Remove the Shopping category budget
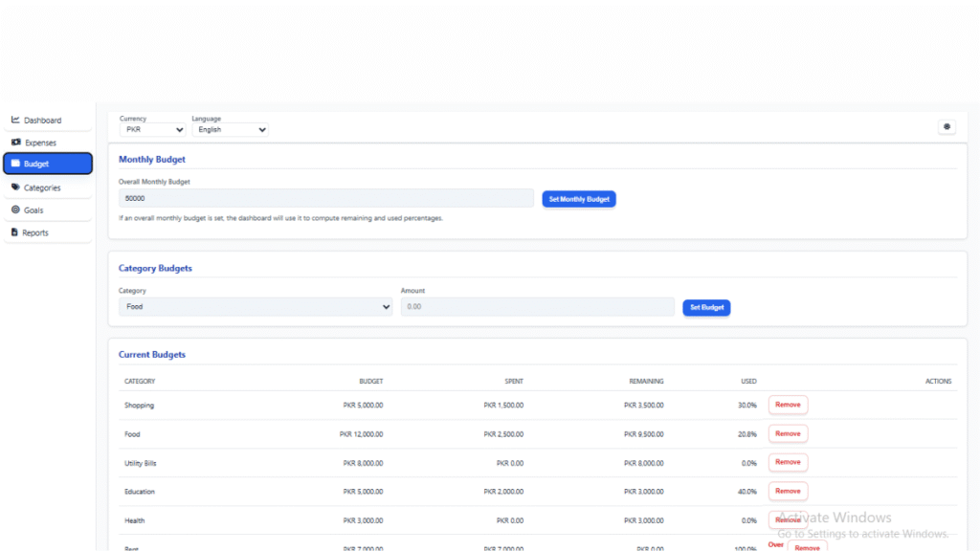The width and height of the screenshot is (980, 551). coord(788,405)
